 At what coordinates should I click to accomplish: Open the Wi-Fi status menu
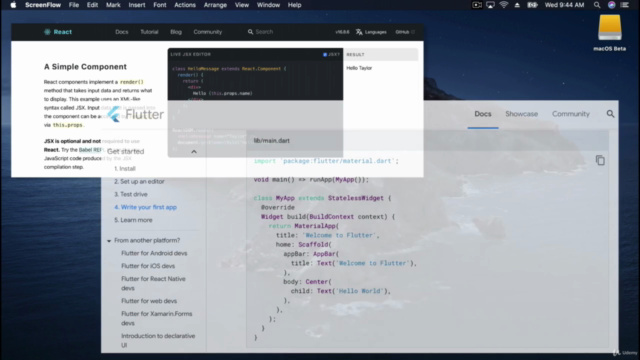pos(504,5)
